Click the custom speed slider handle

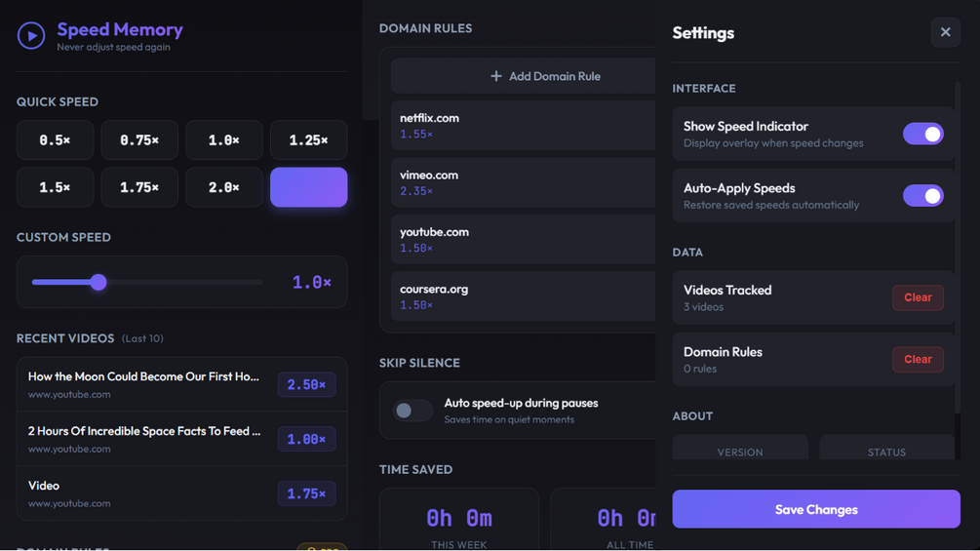click(98, 283)
